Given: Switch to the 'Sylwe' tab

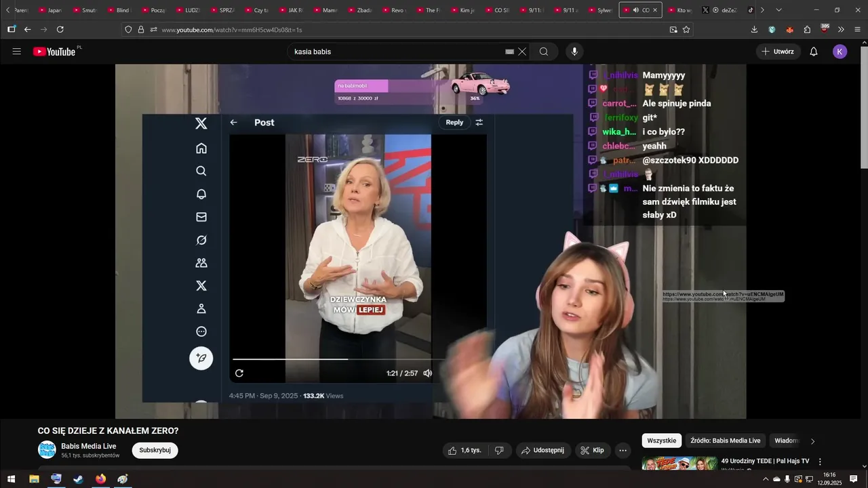Looking at the screenshot, I should 600,10.
